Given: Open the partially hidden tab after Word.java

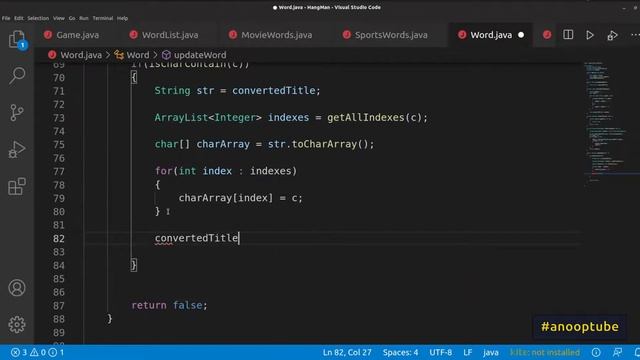Looking at the screenshot, I should tap(547, 35).
